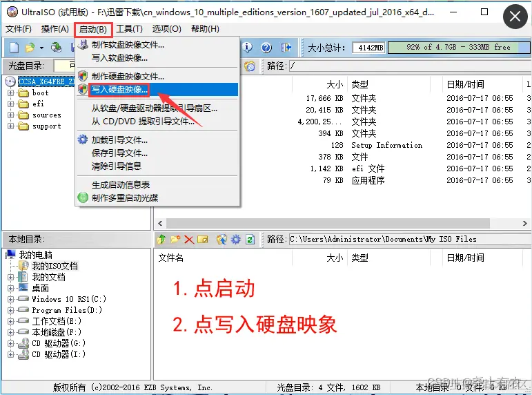532x395 pixels.
Task: Select 我的ISO文档 in local tree
Action: pyautogui.click(x=55, y=266)
